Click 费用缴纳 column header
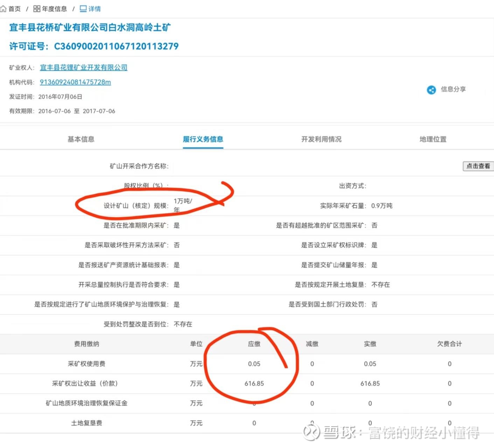 (86, 344)
